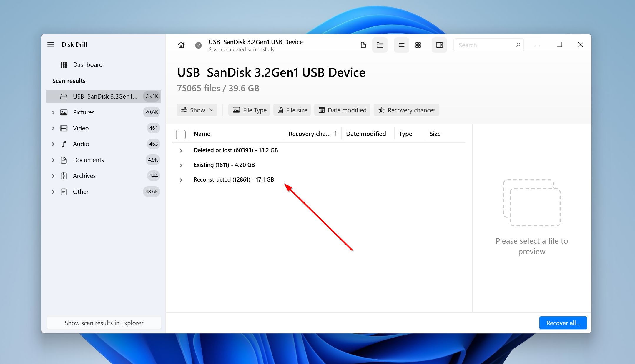This screenshot has width=635, height=364.
Task: Click the split view icon
Action: tap(439, 45)
